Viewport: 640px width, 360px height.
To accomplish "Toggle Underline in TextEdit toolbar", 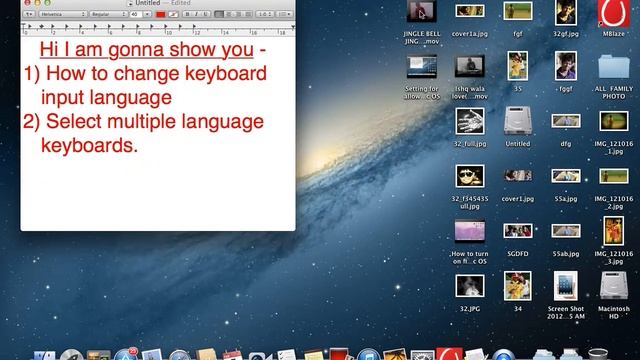I will [x=205, y=14].
